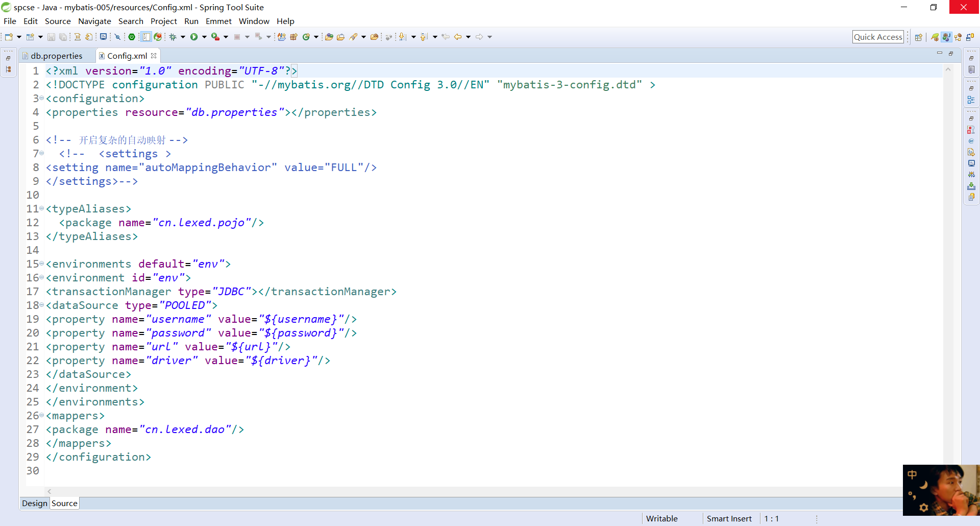Open the Emmet menu
Image resolution: width=980 pixels, height=526 pixels.
218,21
